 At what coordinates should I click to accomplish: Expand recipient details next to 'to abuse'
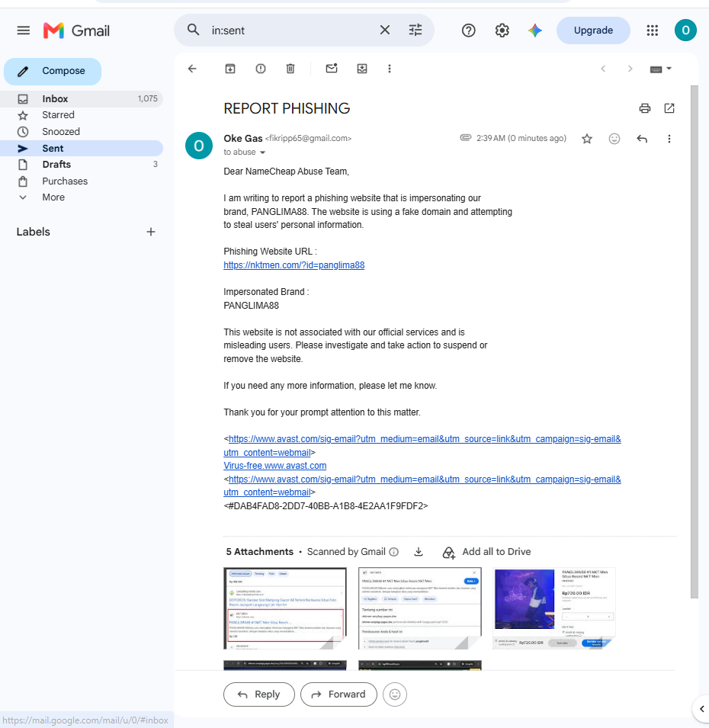262,152
